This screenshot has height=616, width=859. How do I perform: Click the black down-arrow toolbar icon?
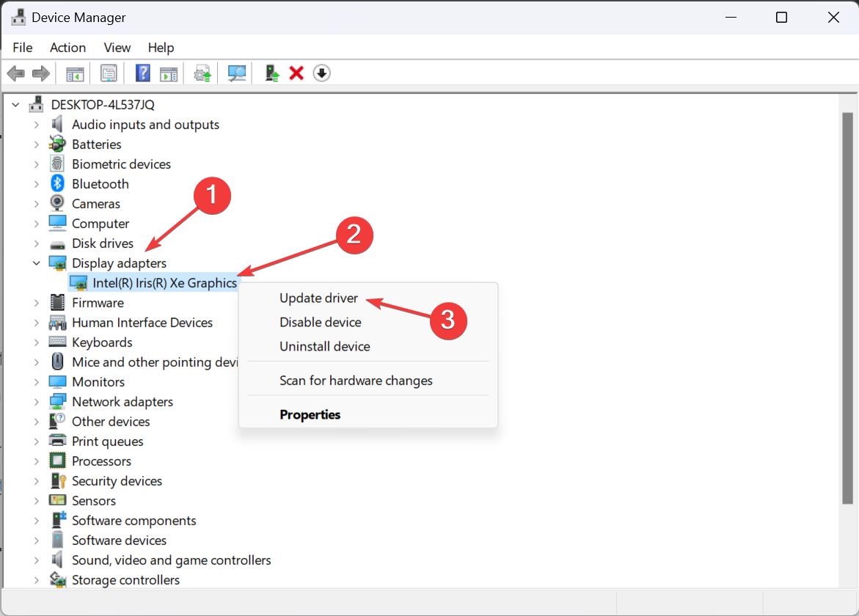click(x=321, y=73)
